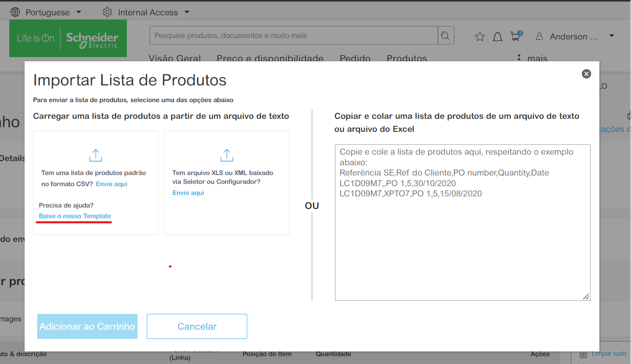
Task: Click the 'Posição do Item' column header
Action: click(x=267, y=354)
